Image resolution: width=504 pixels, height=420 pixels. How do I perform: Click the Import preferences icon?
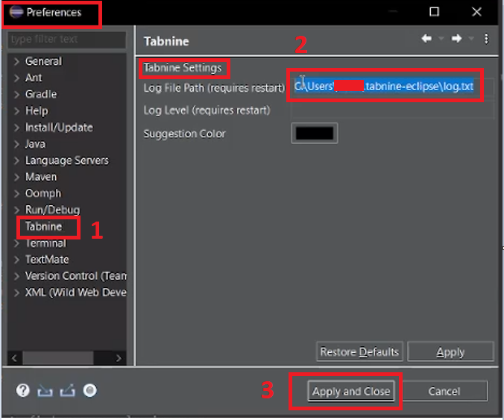(45, 391)
